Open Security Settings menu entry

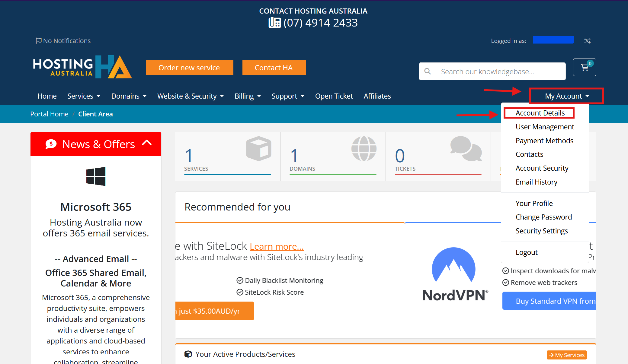click(542, 231)
